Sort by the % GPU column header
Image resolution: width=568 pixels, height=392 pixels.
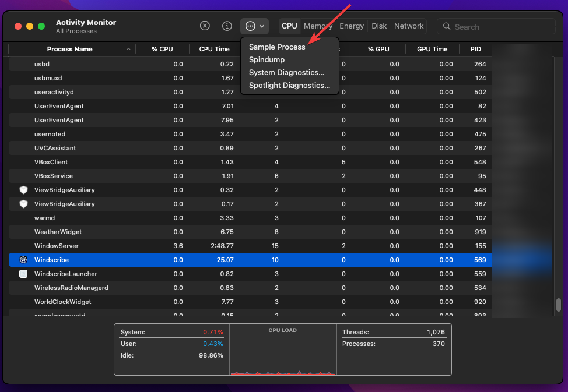click(x=378, y=49)
